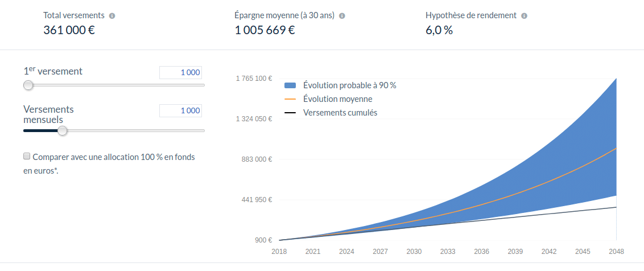
Task: Click info icon next to Total versements
Action: 112,16
